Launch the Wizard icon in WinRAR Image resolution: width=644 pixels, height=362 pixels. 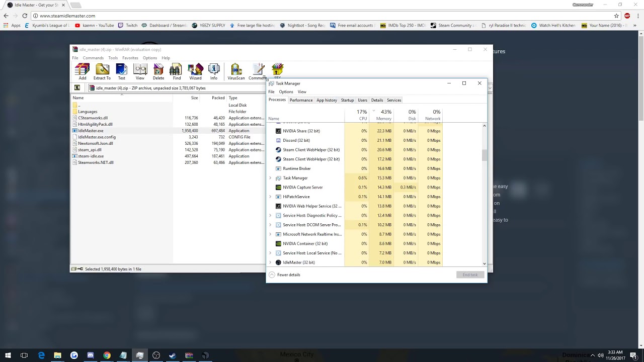[x=195, y=71]
